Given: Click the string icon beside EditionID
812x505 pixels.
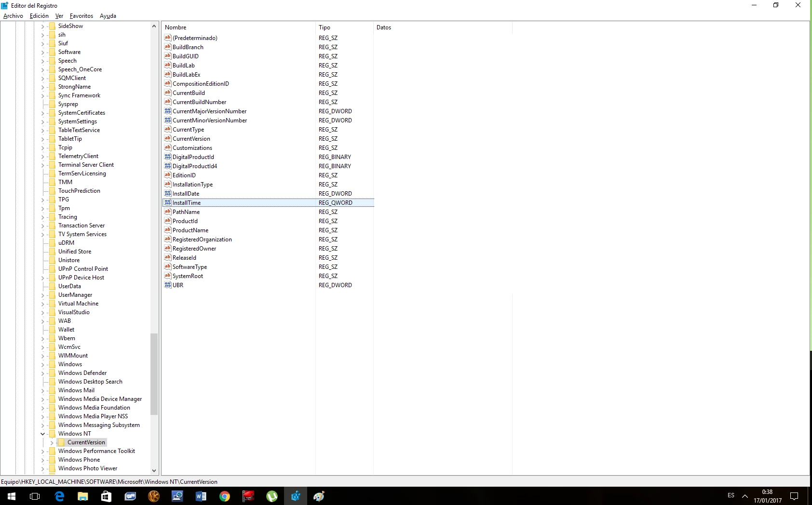Looking at the screenshot, I should [x=168, y=175].
